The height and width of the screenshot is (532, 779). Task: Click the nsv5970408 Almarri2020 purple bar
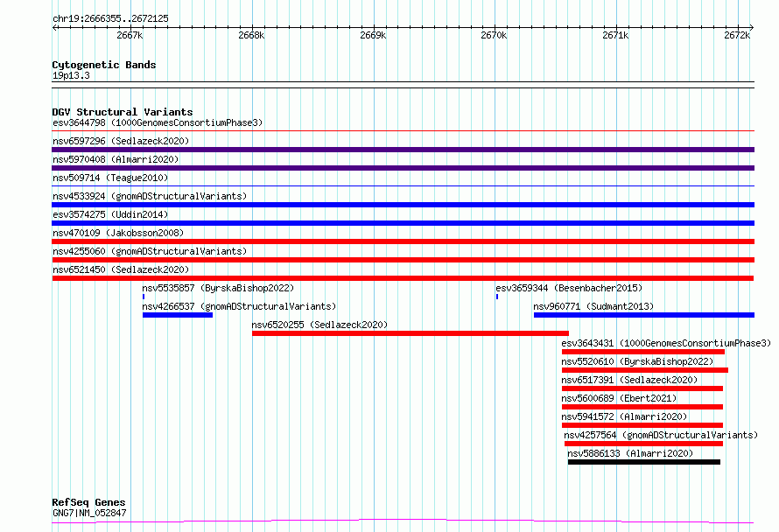pos(403,168)
